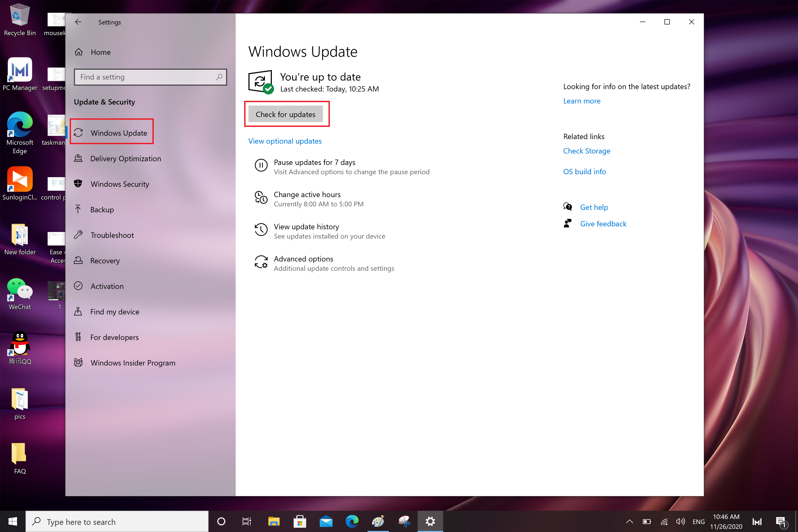Click the Settings back arrow
798x532 pixels.
coord(78,22)
